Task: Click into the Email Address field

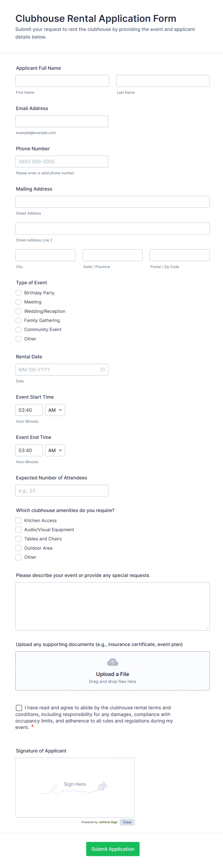Action: [x=62, y=121]
